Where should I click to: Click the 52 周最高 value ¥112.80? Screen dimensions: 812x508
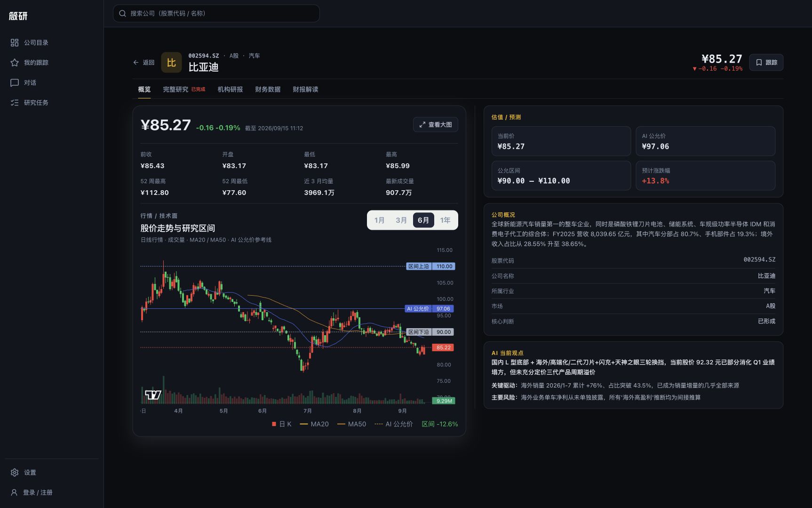154,193
